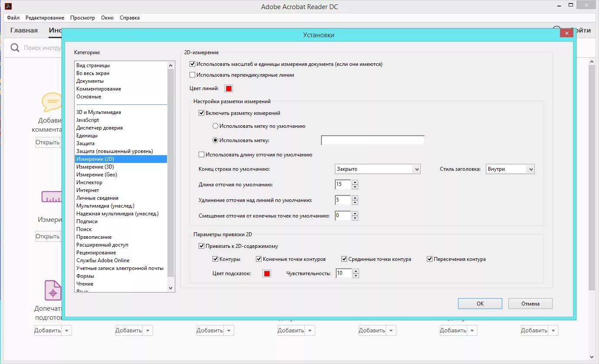The height and width of the screenshot is (364, 599).
Task: Increase 'Длина отточия по умолчанию' stepper value
Action: point(355,182)
